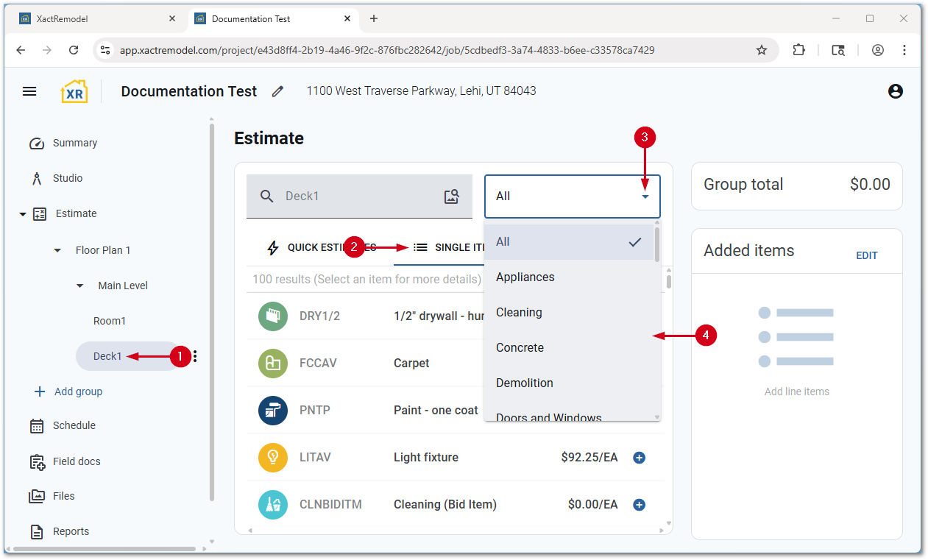Collapse the Estimate tree section
928x560 pixels.
[x=23, y=214]
